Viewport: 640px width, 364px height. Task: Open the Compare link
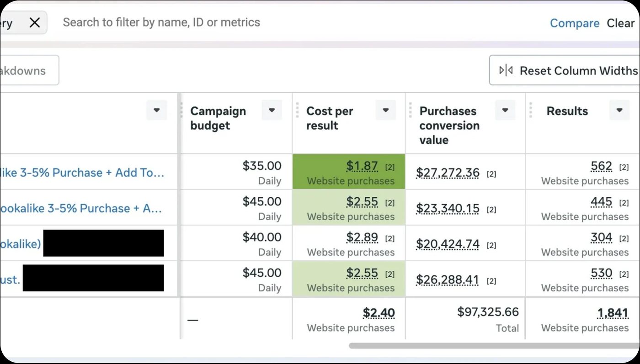click(575, 23)
